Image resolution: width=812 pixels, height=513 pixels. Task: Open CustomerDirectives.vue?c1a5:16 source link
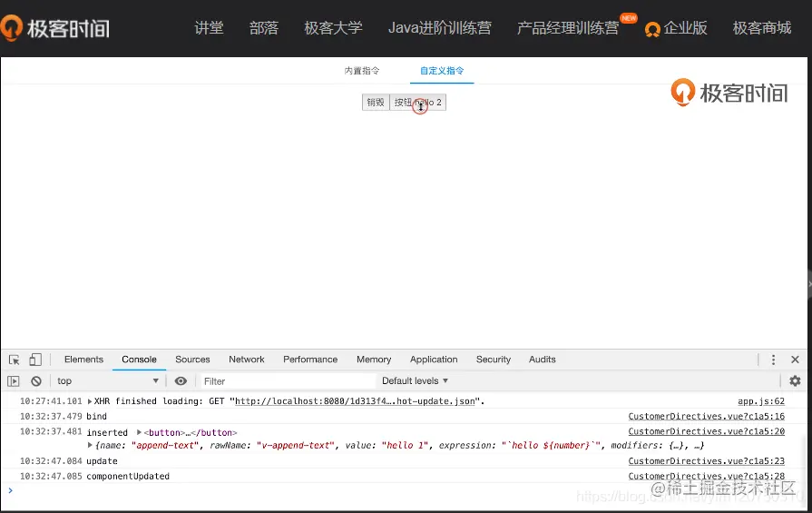tap(707, 417)
